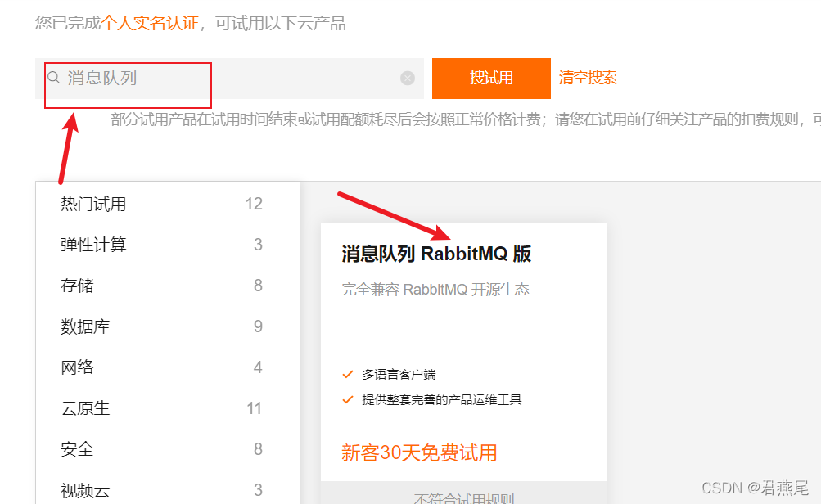This screenshot has height=504, width=821.
Task: Select the 视频云 category
Action: (x=85, y=490)
